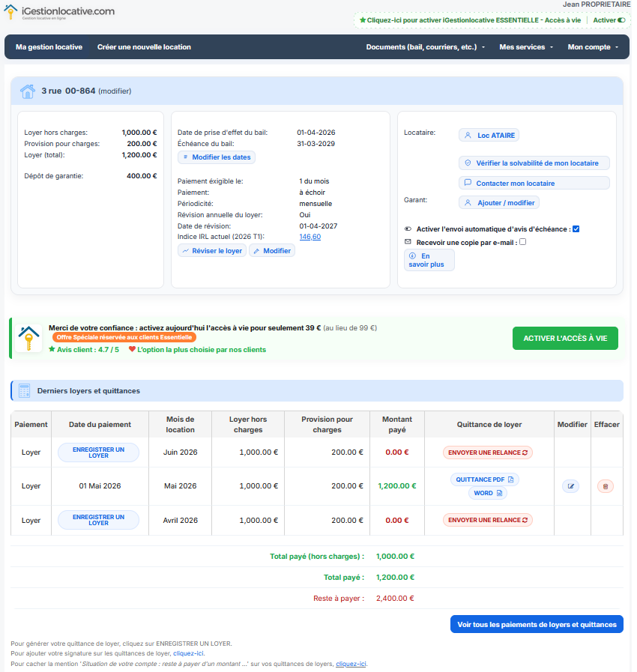Send ENVOYER UNE RELANCE for Juin 2026
Screen dimensions: 637x672
[488, 452]
